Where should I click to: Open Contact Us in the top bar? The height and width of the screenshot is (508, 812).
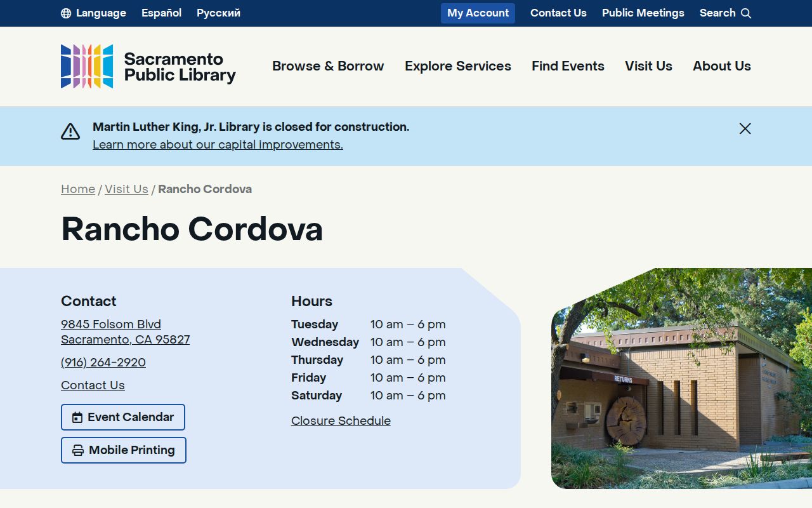point(558,13)
